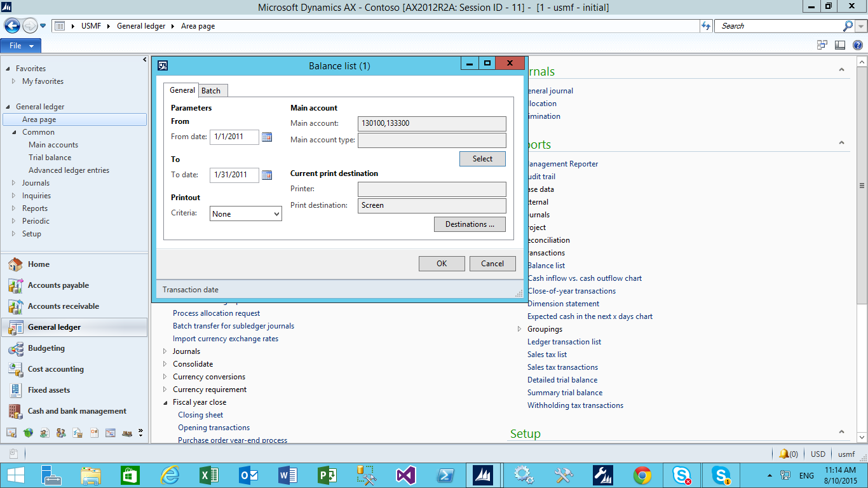868x488 pixels.
Task: Click the two-people icon in the navigation pane strip
Action: tap(61, 433)
